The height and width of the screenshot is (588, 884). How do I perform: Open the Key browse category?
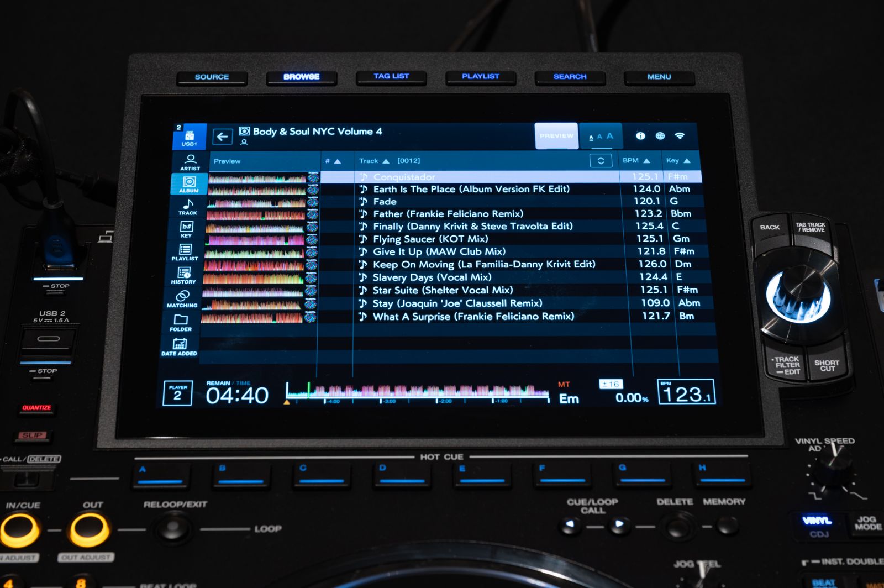click(x=187, y=229)
